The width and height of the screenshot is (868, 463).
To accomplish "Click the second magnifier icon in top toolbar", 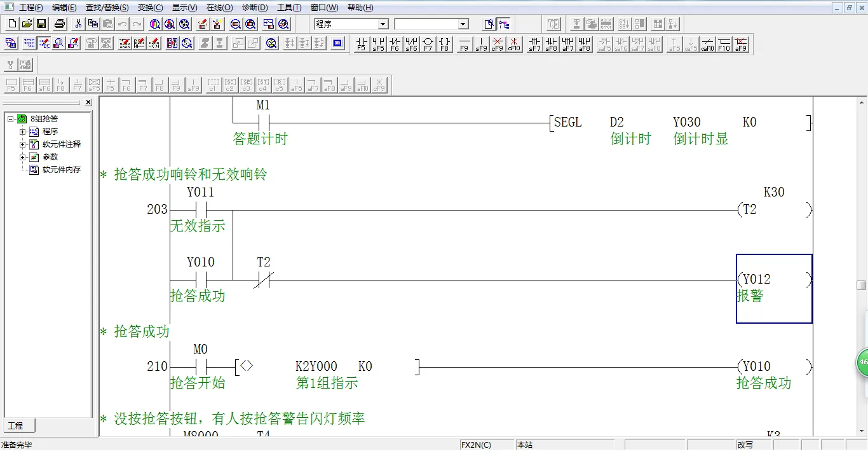I will [x=170, y=24].
